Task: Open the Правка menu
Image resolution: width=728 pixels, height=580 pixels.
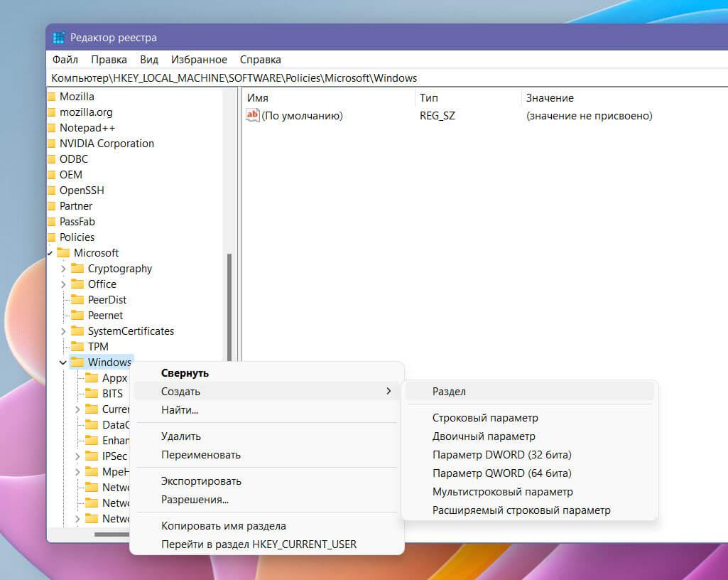Action: click(109, 60)
